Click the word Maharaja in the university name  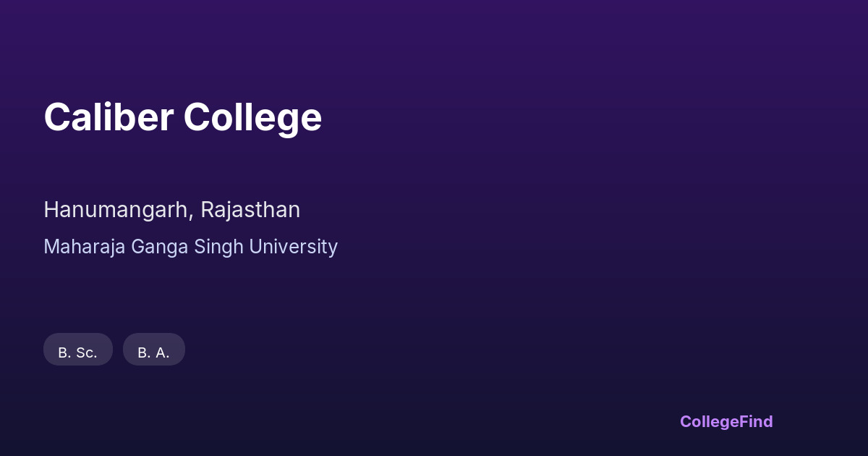[x=85, y=247]
